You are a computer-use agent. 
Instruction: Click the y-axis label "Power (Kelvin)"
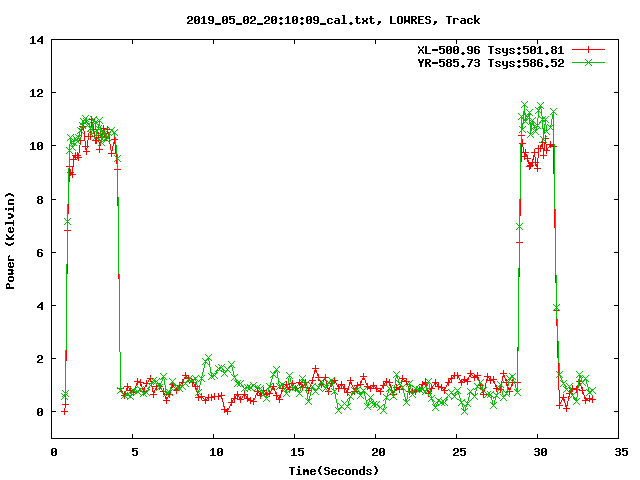(10, 241)
